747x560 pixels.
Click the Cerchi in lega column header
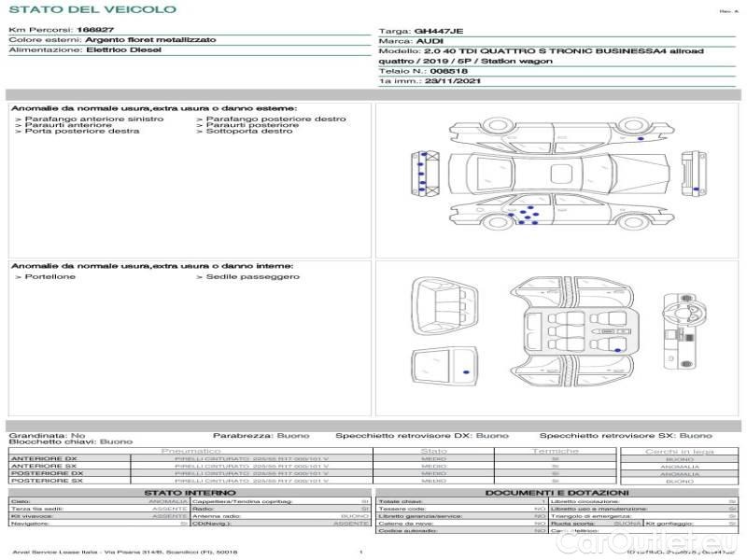[679, 451]
